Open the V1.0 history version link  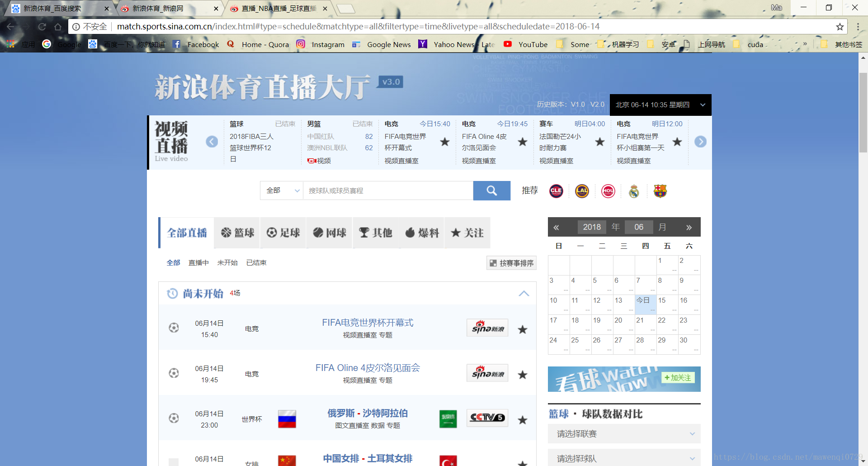point(578,105)
